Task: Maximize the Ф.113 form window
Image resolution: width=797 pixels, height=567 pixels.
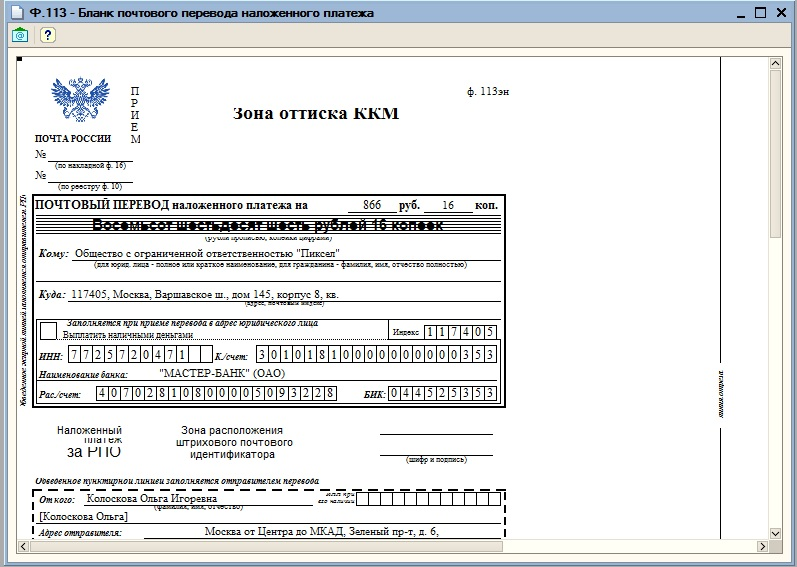Action: tap(760, 13)
